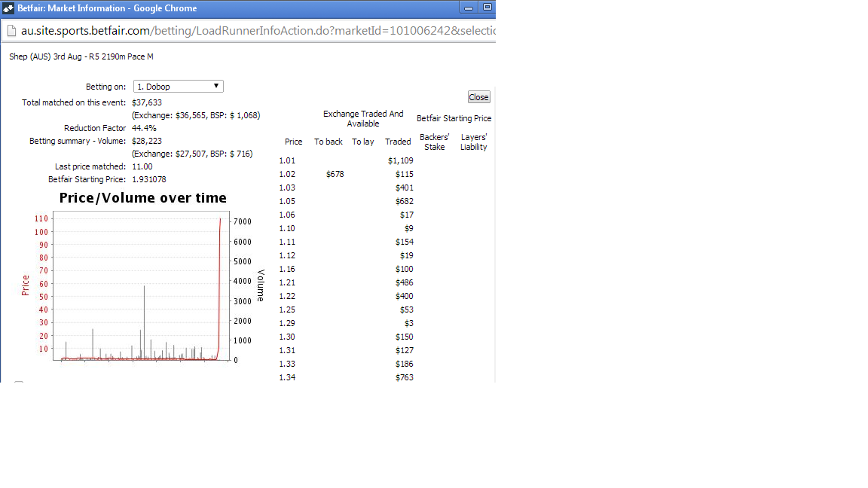Click the 'To lay' column header
The image size is (868, 488).
(x=363, y=142)
